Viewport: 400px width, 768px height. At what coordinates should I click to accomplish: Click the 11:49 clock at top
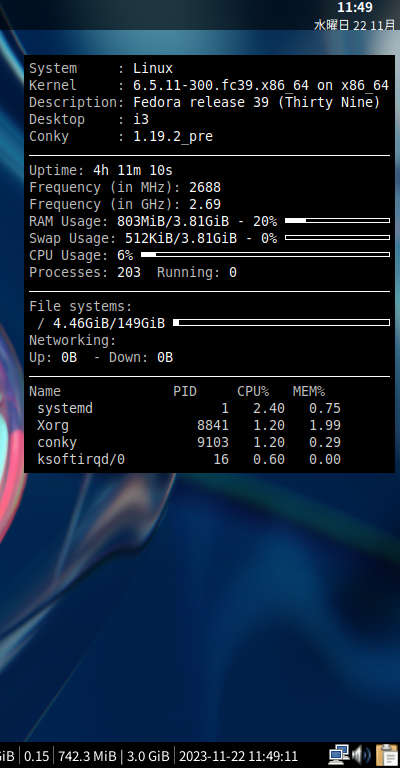[355, 7]
